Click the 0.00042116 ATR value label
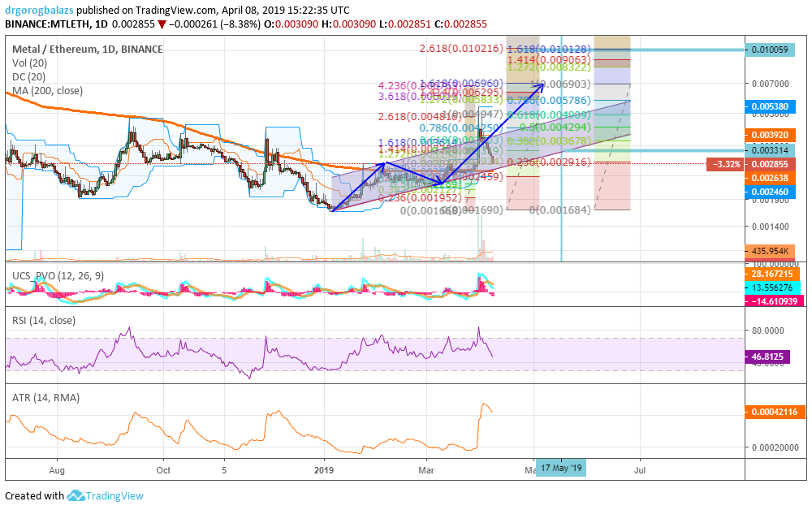The width and height of the screenshot is (812, 510). [x=775, y=412]
